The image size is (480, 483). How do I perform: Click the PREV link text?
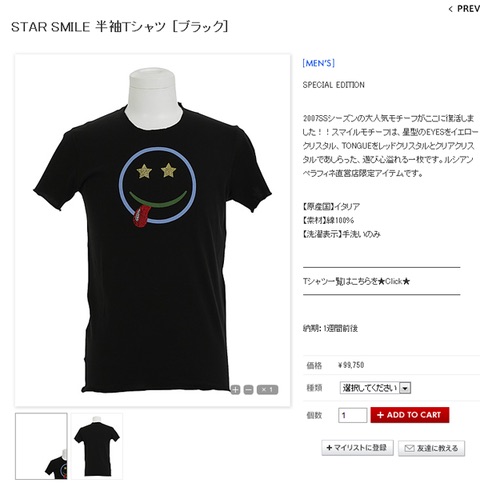(468, 9)
